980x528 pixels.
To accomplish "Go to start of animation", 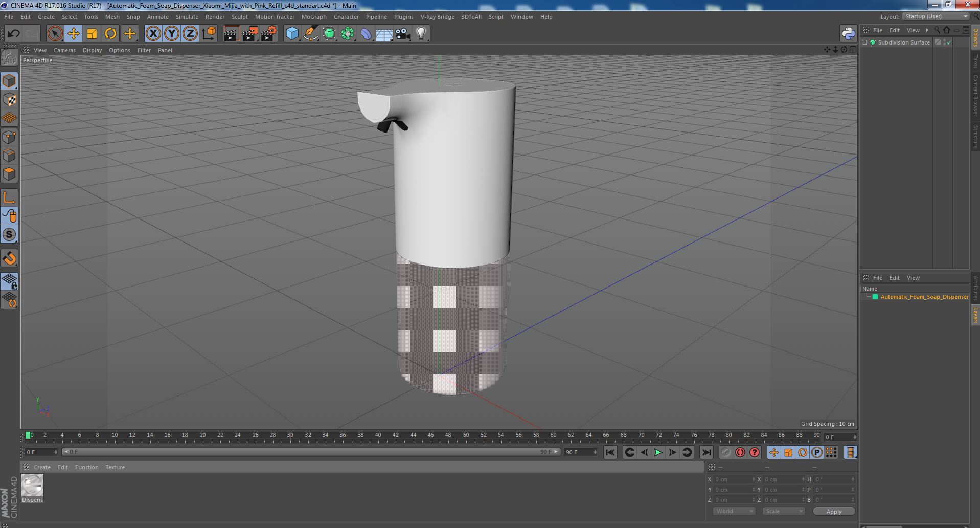I will click(610, 452).
